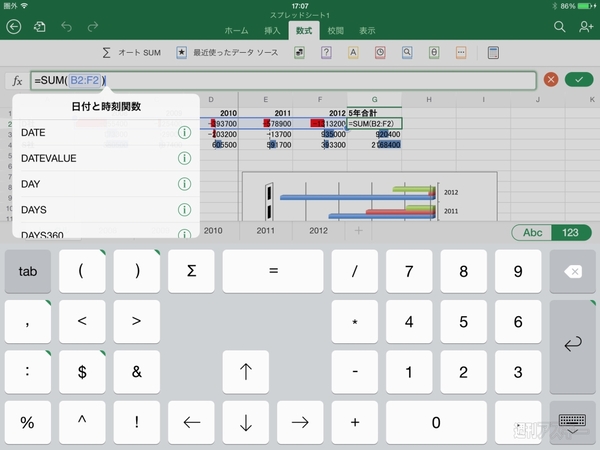
Task: Redo the last action
Action: (93, 27)
